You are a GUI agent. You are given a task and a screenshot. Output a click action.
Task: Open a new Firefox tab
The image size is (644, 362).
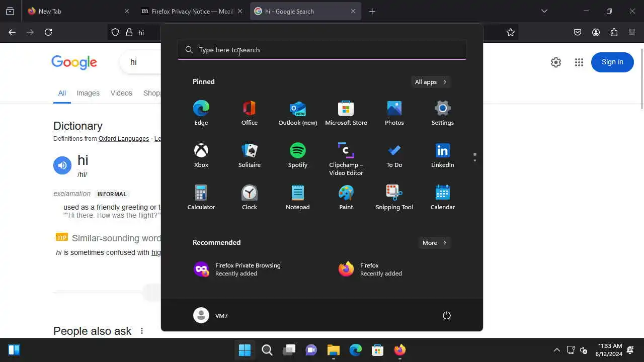click(x=372, y=11)
